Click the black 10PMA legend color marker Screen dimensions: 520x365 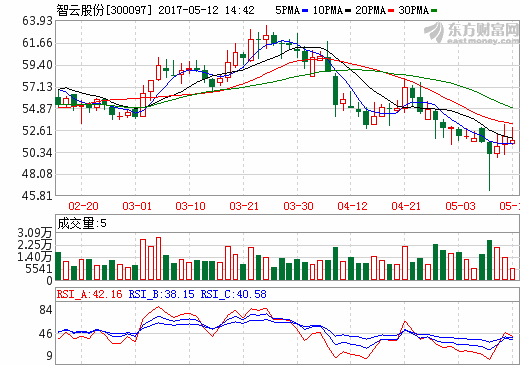pyautogui.click(x=348, y=11)
